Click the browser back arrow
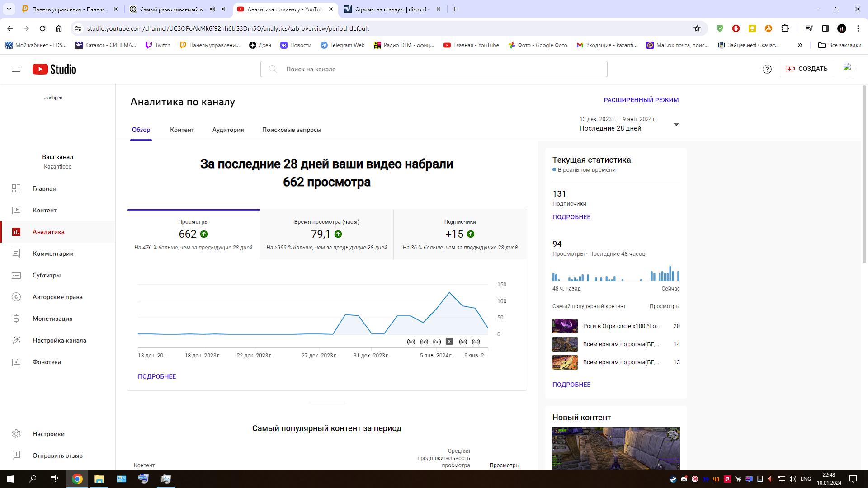868x488 pixels. (x=10, y=28)
